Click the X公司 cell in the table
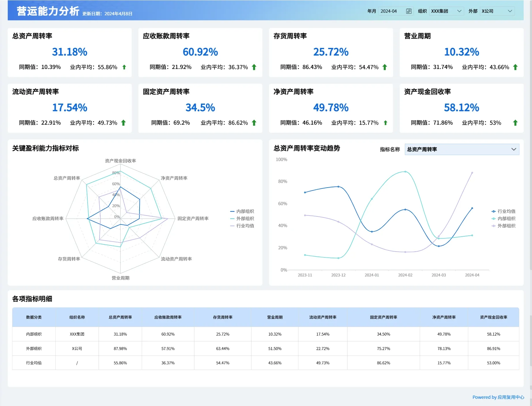The image size is (532, 406). coord(77,349)
